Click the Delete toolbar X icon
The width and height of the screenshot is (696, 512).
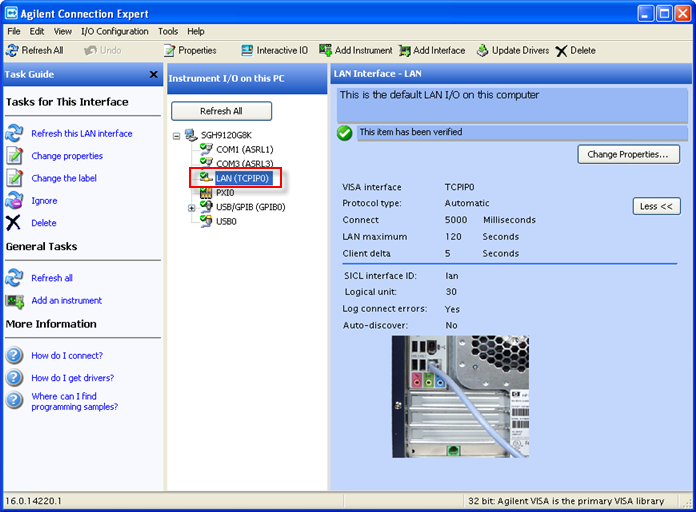tap(562, 51)
